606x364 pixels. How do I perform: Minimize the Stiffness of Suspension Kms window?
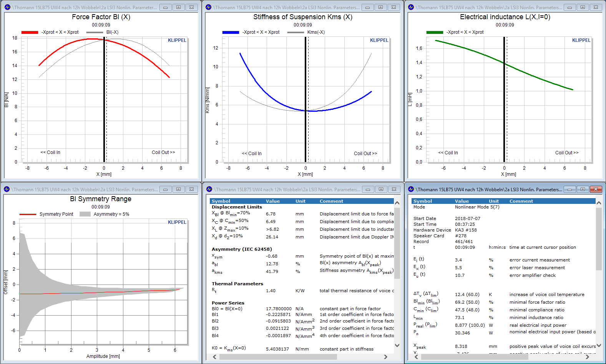[x=367, y=7]
